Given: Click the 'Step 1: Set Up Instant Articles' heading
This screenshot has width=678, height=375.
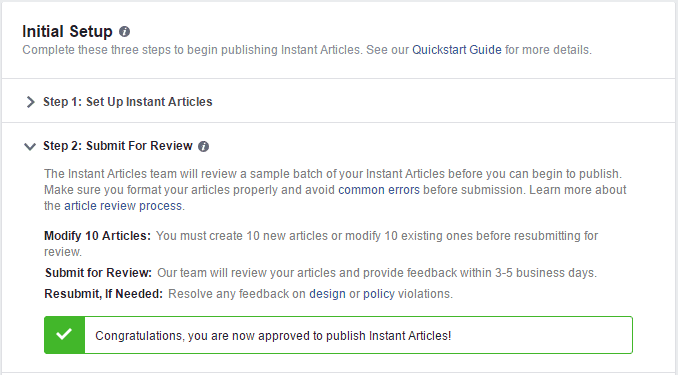Looking at the screenshot, I should (128, 102).
